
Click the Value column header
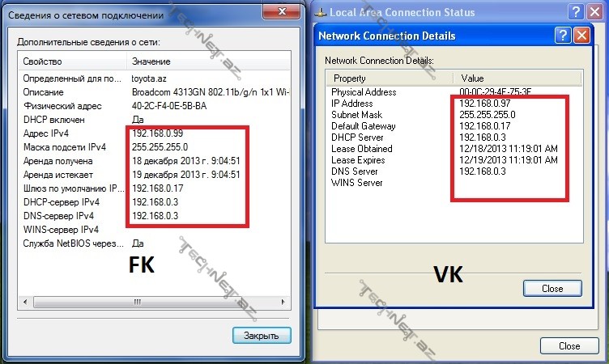517,78
